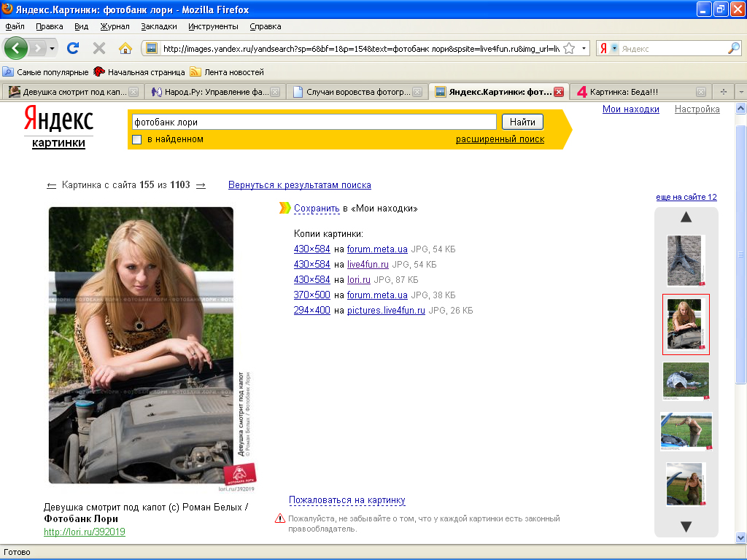Viewport: 747px width, 560px height.
Task: Open the Лента новостей feed bookmark
Action: pos(228,72)
